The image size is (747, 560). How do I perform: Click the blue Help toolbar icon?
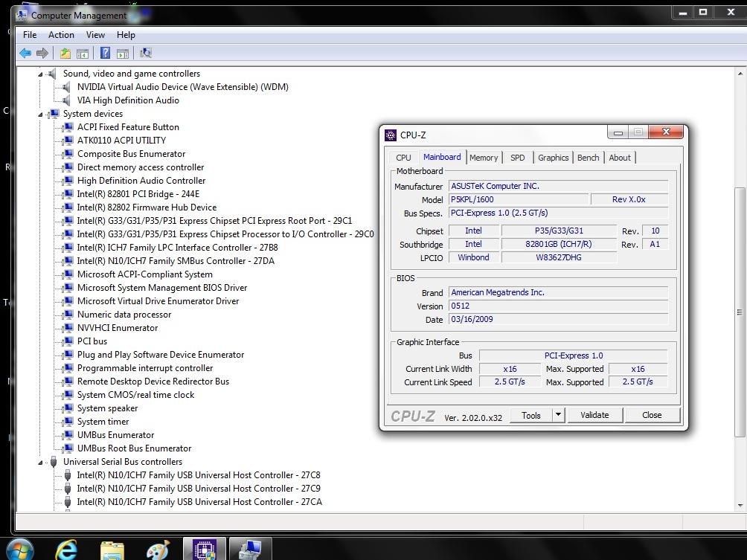tap(106, 54)
